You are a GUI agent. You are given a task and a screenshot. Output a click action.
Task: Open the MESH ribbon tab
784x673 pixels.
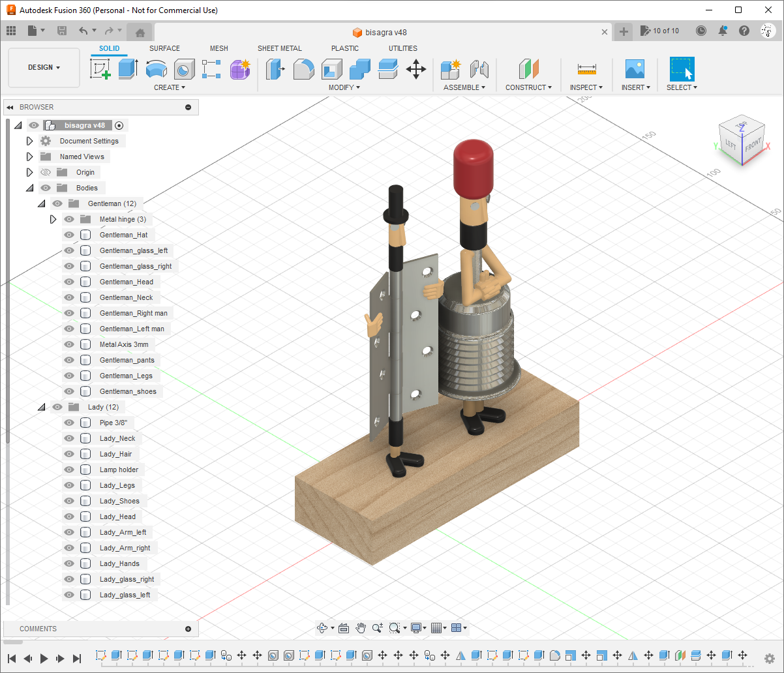coord(219,48)
